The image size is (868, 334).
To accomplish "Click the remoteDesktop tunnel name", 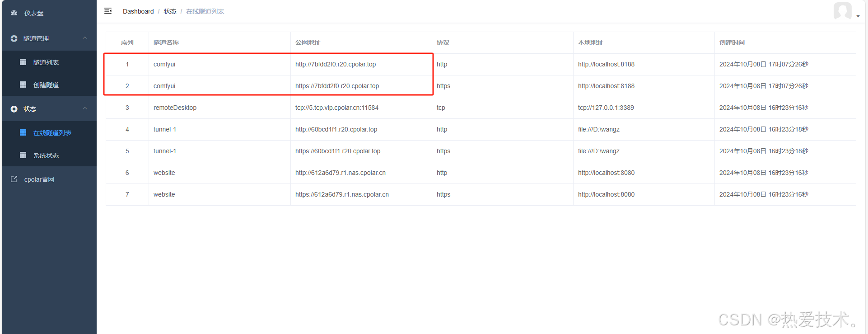I will [x=175, y=108].
